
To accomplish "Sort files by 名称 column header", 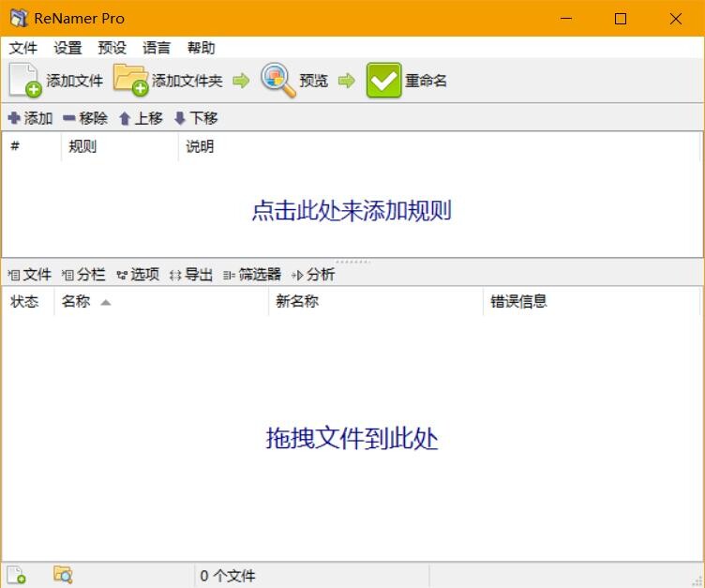I will 76,302.
